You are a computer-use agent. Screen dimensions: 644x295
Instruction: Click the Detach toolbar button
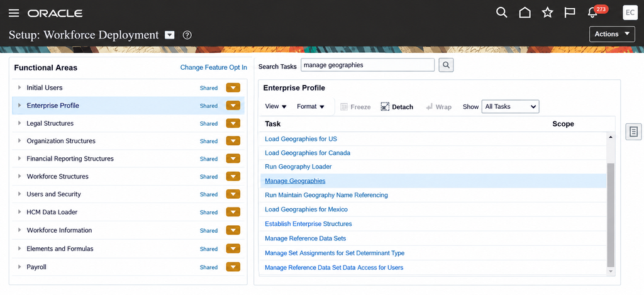pos(397,107)
